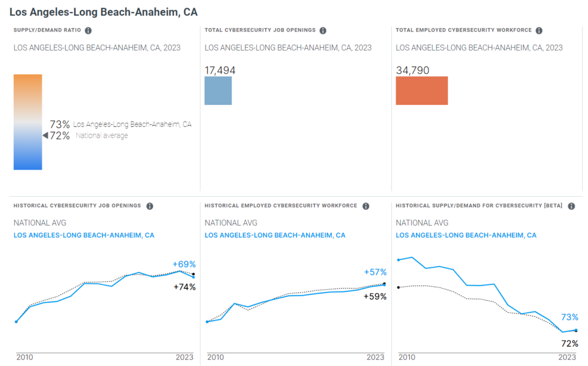
Task: Open info icon for Total Cybersecurity Job Openings
Action: point(323,31)
